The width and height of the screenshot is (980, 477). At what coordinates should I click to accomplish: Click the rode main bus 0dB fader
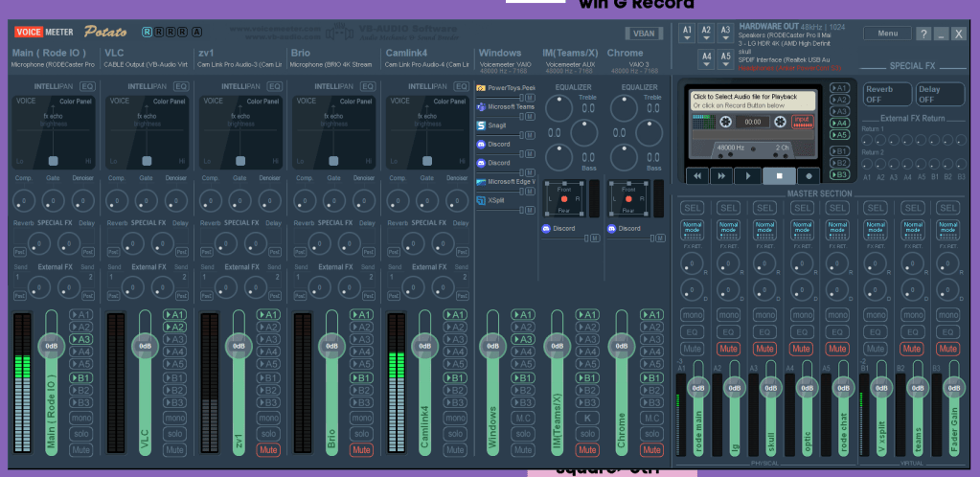point(698,388)
